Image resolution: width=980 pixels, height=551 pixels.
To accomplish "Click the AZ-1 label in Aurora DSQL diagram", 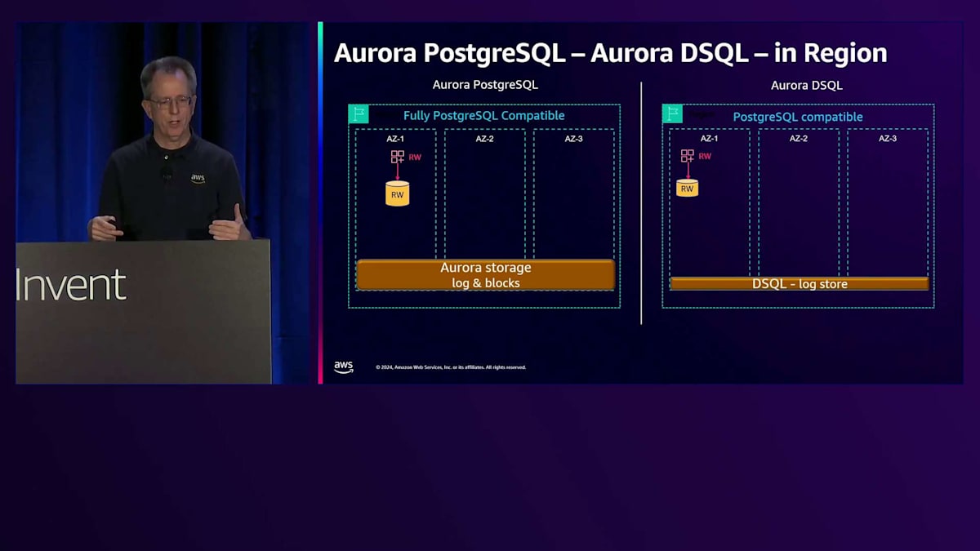I will [x=710, y=139].
